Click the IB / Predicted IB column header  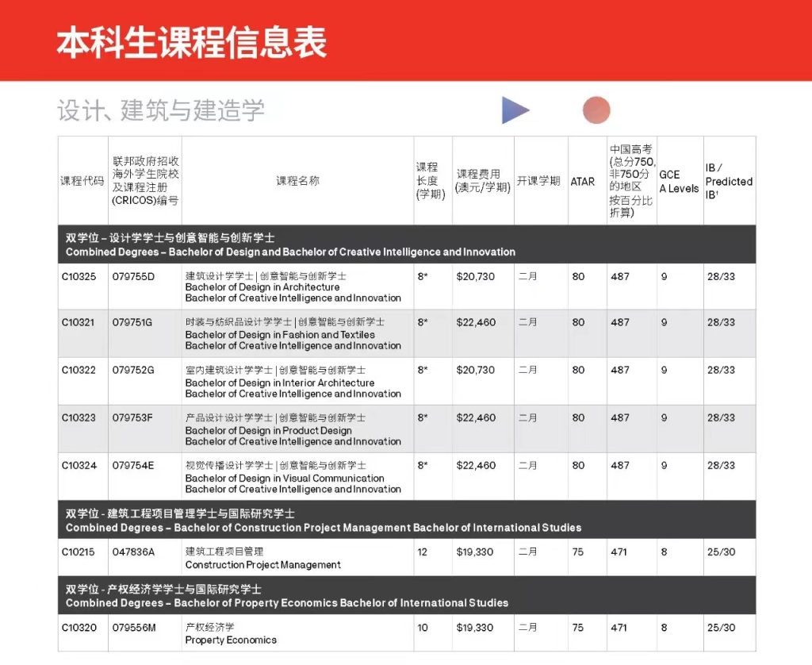point(728,181)
